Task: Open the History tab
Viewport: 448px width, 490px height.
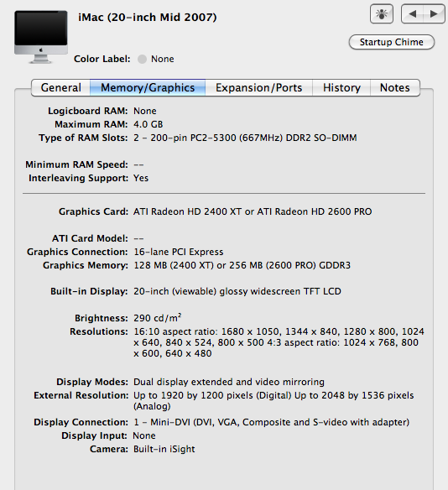Action: (x=341, y=87)
